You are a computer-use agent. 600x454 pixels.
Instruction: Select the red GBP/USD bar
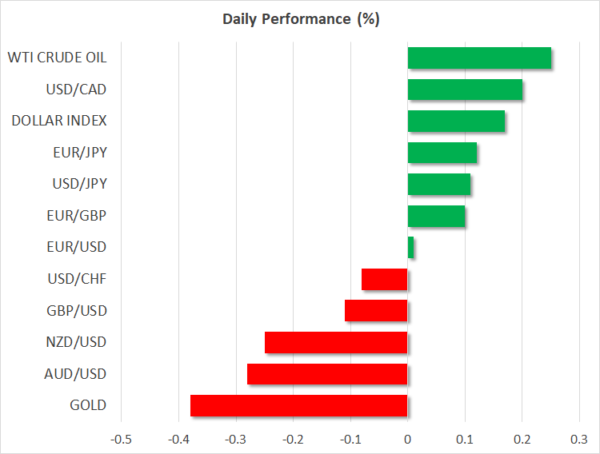(x=376, y=311)
